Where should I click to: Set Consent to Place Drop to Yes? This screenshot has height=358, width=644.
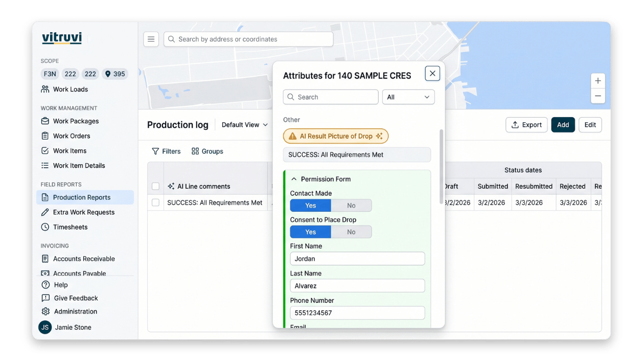click(311, 232)
